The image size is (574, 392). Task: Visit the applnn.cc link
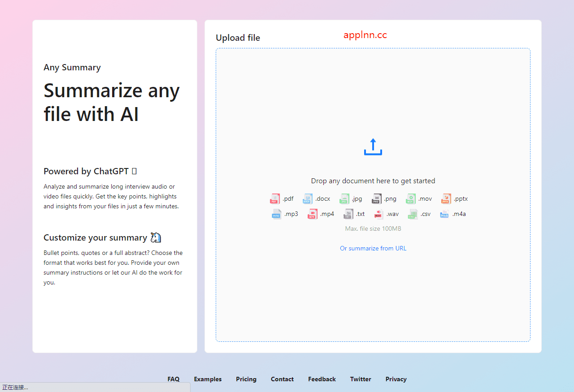(x=365, y=35)
